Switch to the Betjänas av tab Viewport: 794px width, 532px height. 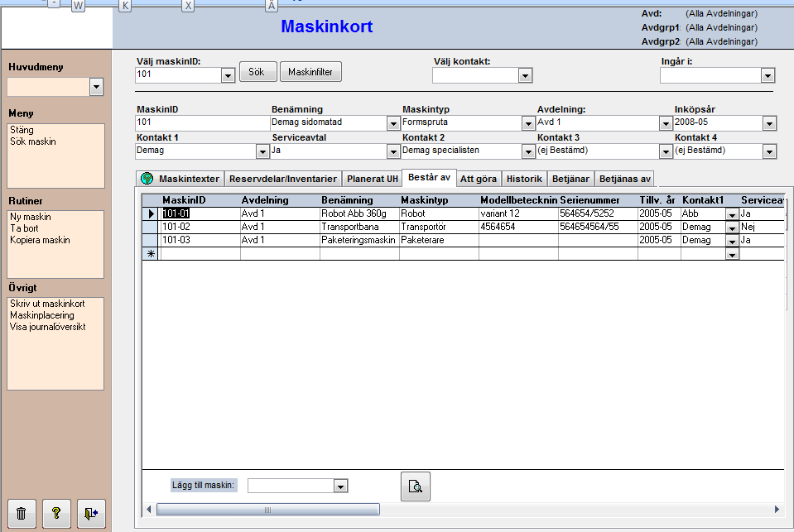point(624,179)
